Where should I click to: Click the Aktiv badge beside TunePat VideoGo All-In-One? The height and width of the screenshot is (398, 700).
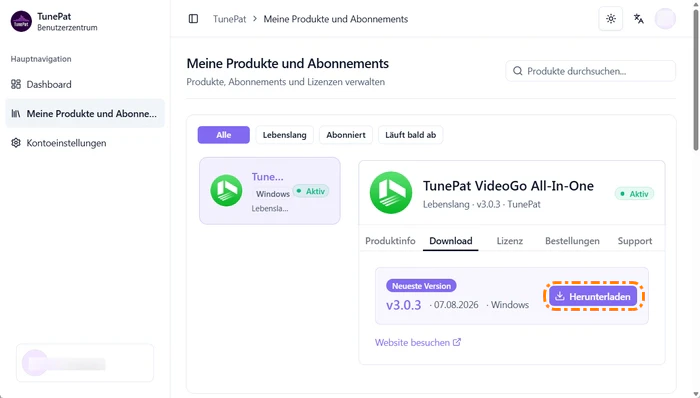point(634,194)
